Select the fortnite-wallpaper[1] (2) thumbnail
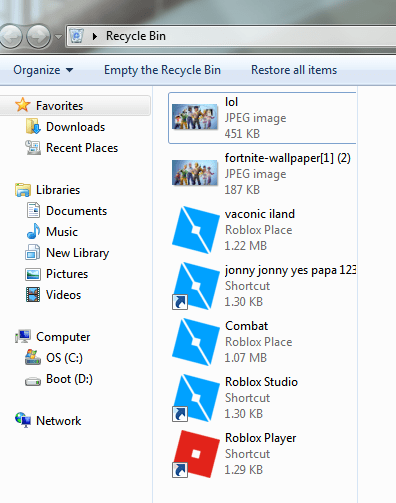This screenshot has width=396, height=503. point(195,173)
